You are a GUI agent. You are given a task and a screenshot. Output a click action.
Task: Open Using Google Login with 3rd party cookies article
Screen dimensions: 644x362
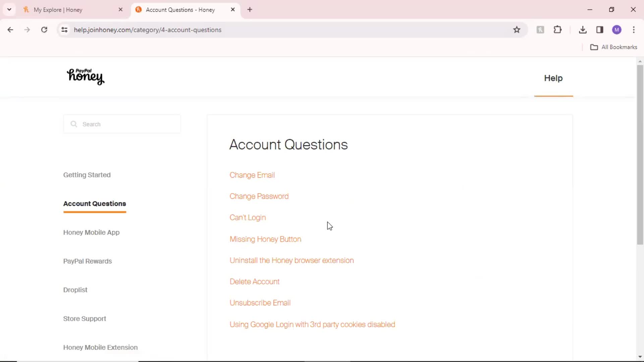point(312,325)
